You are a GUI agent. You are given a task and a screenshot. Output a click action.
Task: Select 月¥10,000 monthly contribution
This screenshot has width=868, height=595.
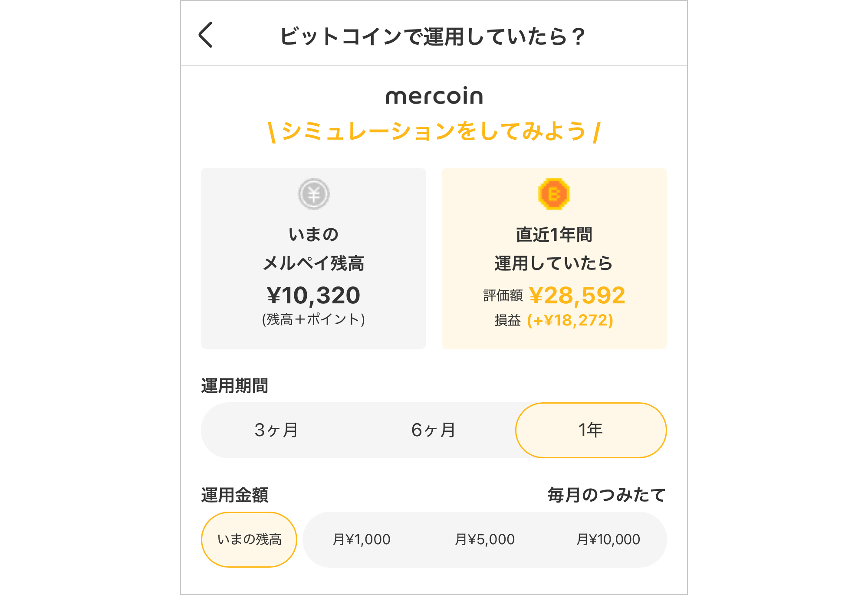(608, 539)
